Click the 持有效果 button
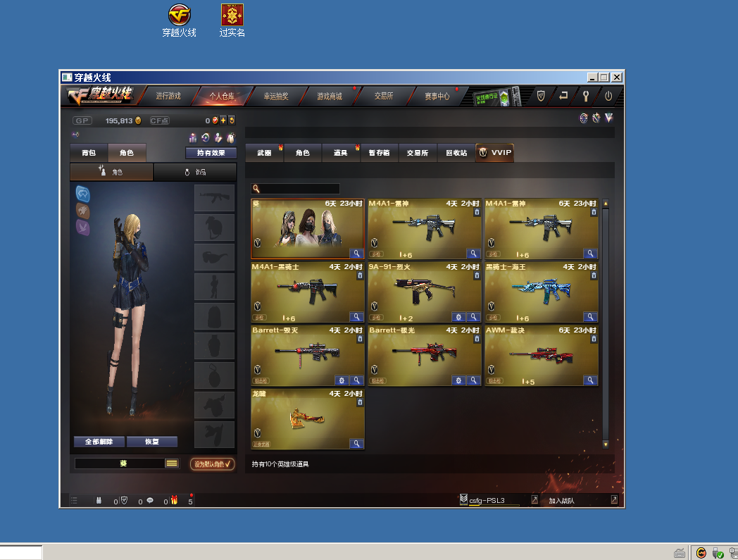 [x=211, y=153]
